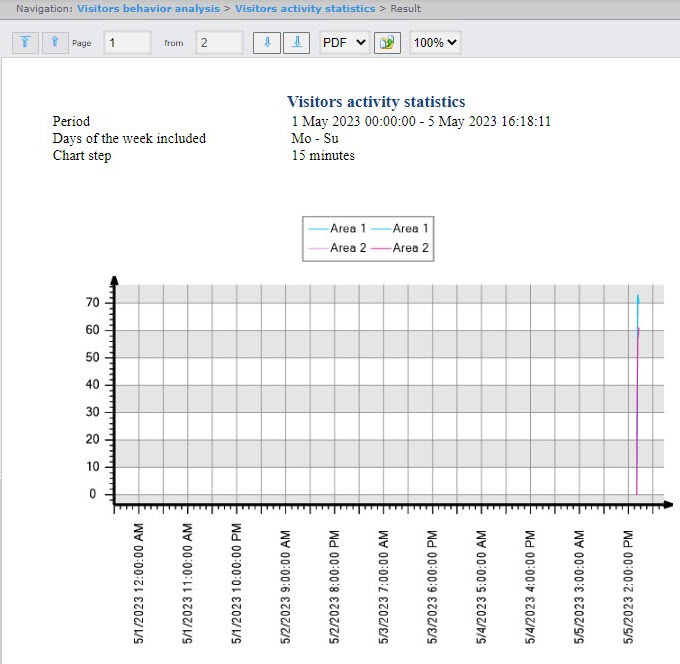This screenshot has width=680, height=664.
Task: Click the Chart step 15 minutes value
Action: (x=323, y=155)
